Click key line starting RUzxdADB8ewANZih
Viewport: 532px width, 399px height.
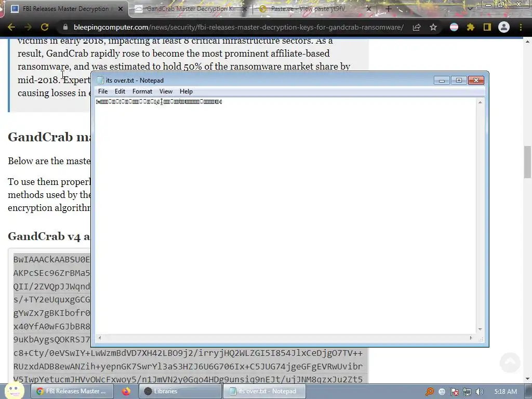point(188,366)
